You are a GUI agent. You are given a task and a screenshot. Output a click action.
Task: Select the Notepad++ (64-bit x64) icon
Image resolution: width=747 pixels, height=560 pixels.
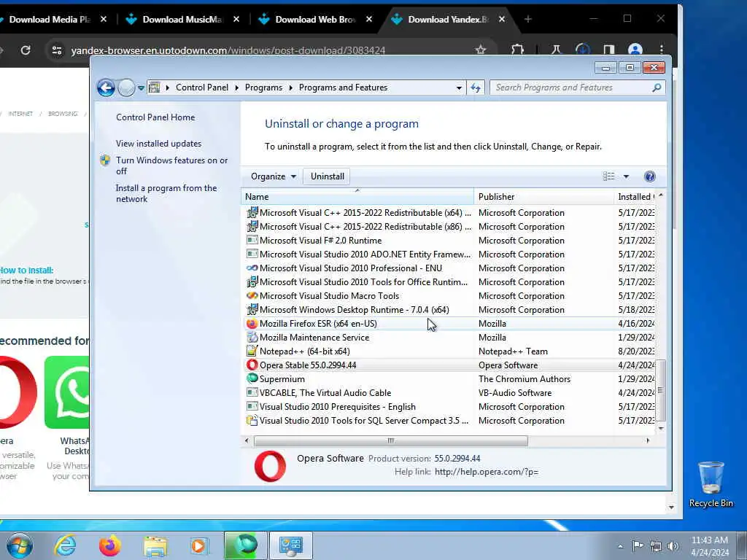252,351
